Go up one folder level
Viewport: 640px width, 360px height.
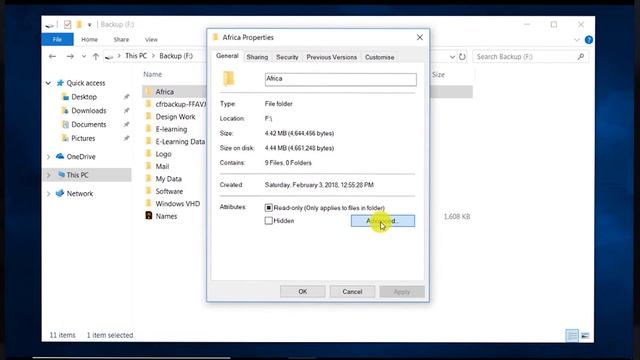click(96, 56)
